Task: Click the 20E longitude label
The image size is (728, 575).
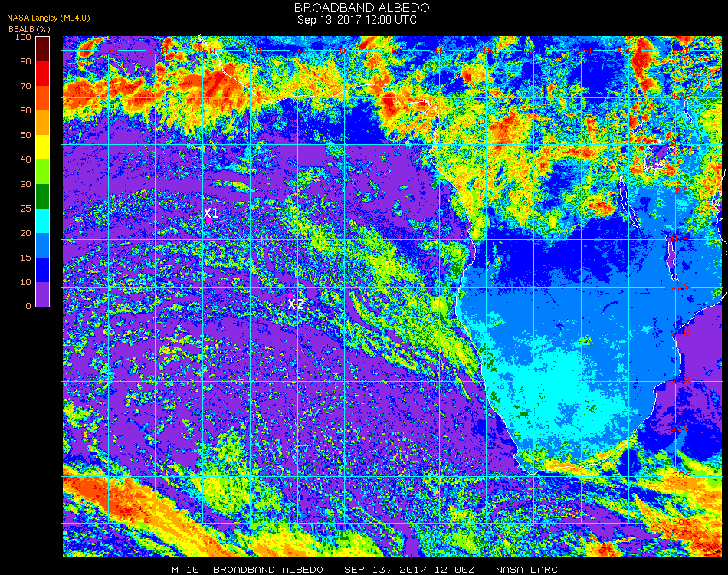Action: click(x=538, y=51)
